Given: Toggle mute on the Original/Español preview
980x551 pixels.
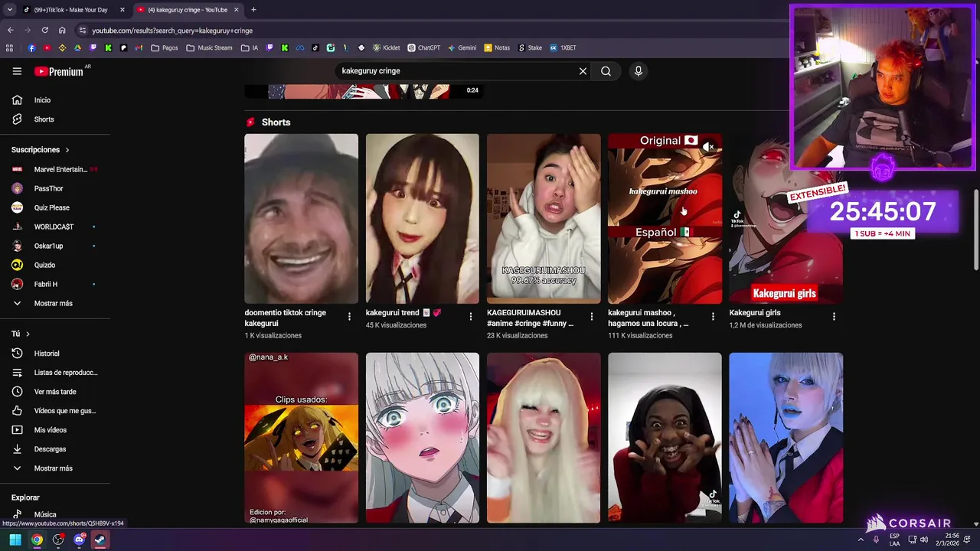Looking at the screenshot, I should tap(709, 146).
